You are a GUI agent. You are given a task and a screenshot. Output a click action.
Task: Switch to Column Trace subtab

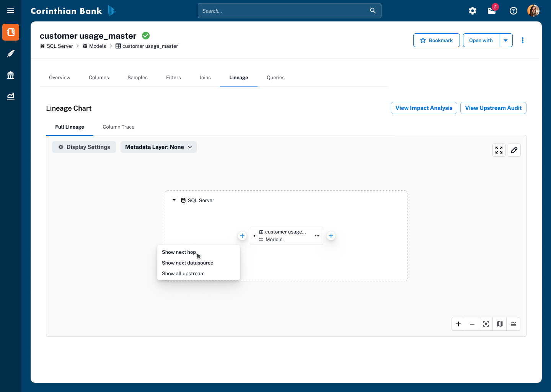point(119,127)
